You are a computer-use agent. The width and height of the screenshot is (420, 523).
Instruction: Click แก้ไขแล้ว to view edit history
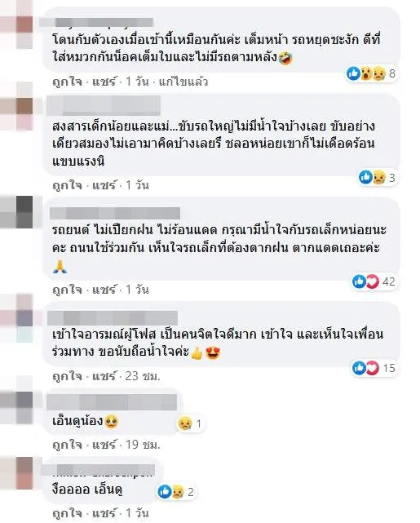(x=183, y=82)
